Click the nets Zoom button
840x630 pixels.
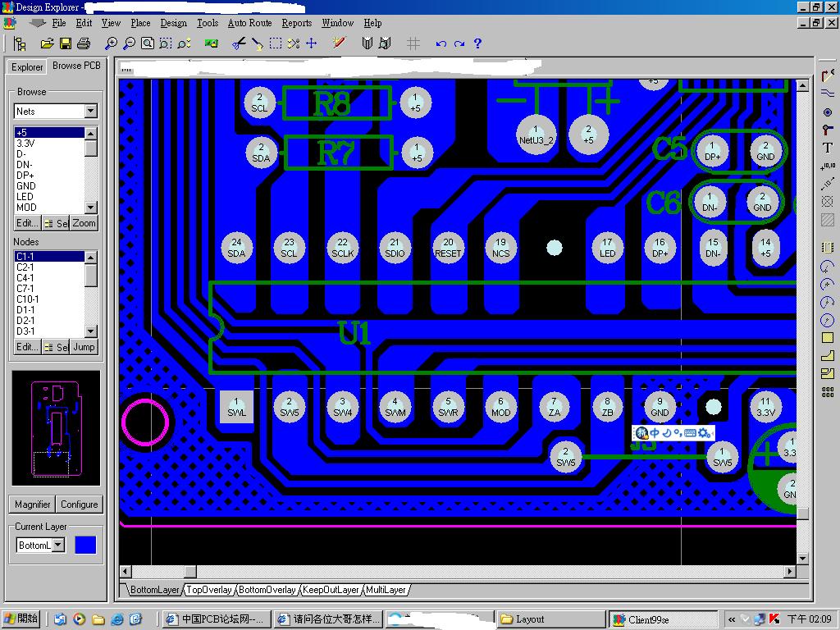tap(84, 223)
